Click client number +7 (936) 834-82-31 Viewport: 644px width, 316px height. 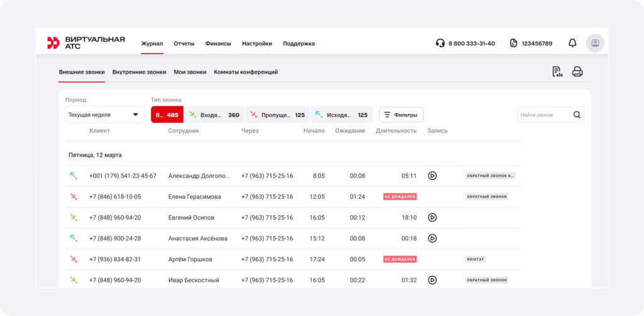(x=115, y=259)
